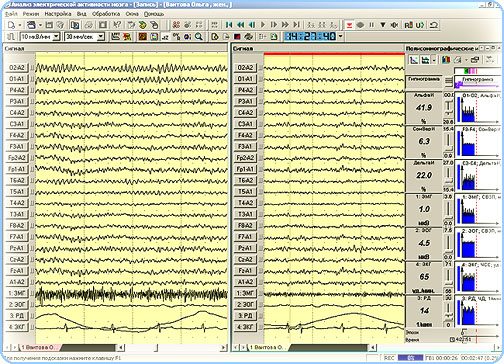Click the play forward button
Image resolution: width=504 pixels, height=364 pixels.
point(263,25)
